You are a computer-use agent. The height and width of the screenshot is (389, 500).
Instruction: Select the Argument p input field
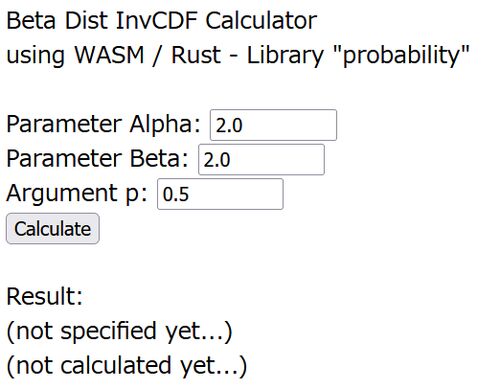point(220,194)
